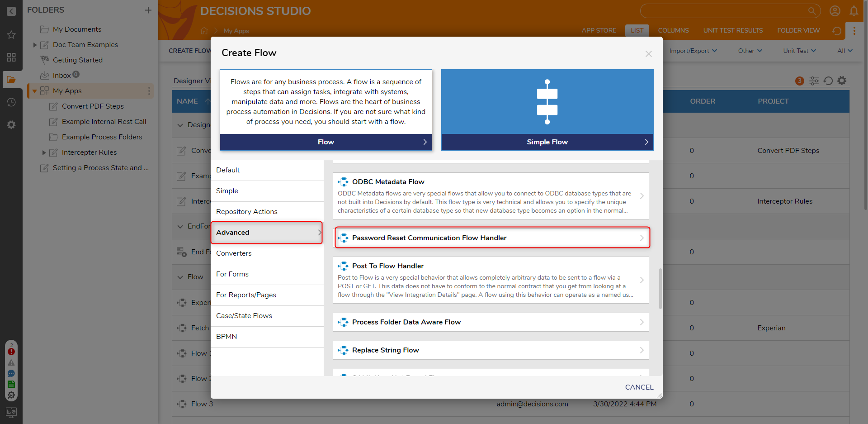Image resolution: width=868 pixels, height=424 pixels.
Task: Open the recent history clock icon
Action: pyautogui.click(x=11, y=102)
